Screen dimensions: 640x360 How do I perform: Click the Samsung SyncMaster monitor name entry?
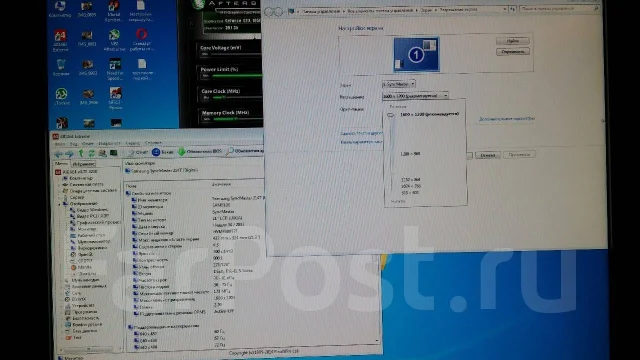(x=161, y=171)
